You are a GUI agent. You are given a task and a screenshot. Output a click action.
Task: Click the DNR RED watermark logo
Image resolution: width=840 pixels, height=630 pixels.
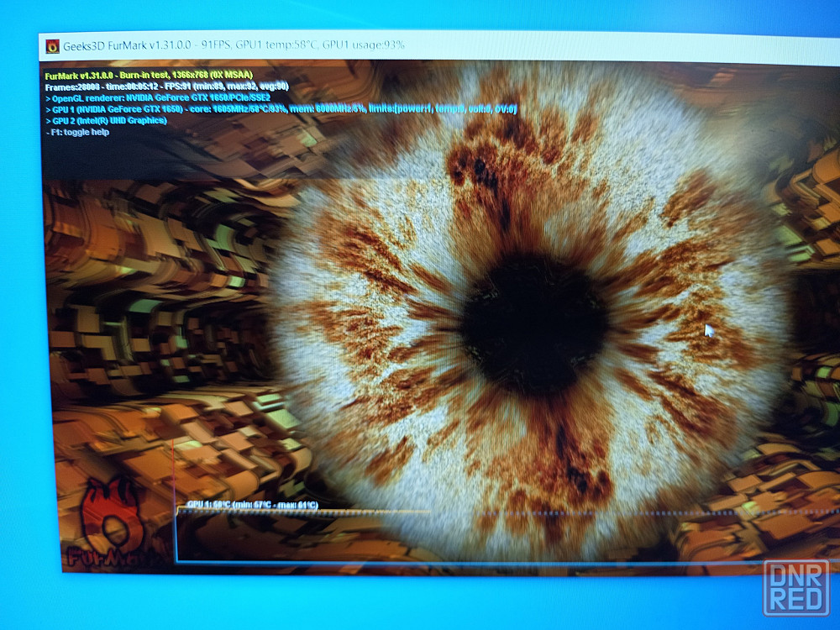(795, 588)
